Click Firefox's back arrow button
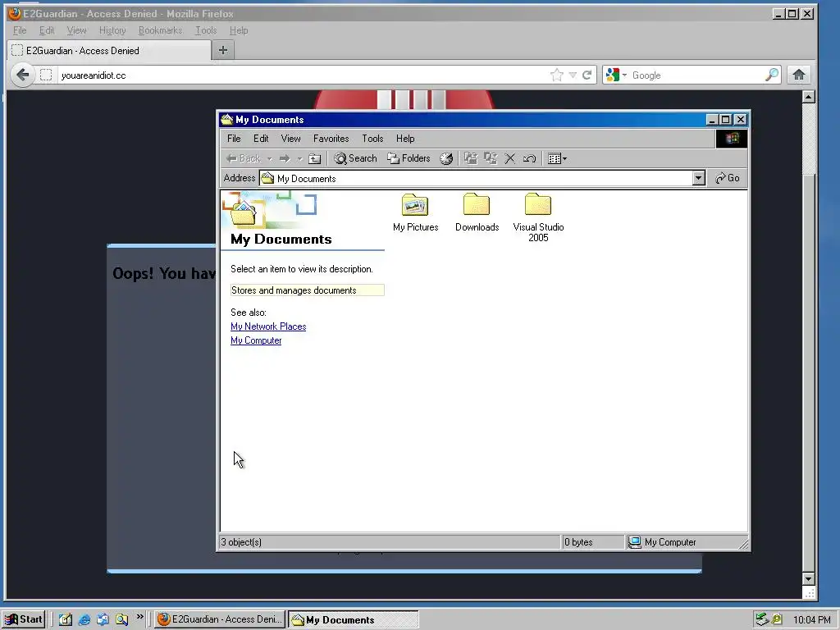 click(22, 75)
